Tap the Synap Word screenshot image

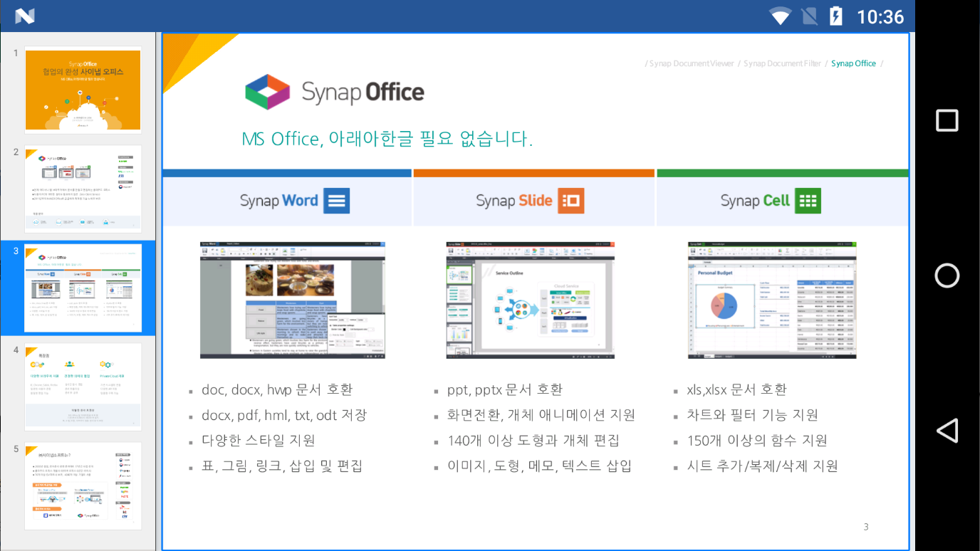292,300
